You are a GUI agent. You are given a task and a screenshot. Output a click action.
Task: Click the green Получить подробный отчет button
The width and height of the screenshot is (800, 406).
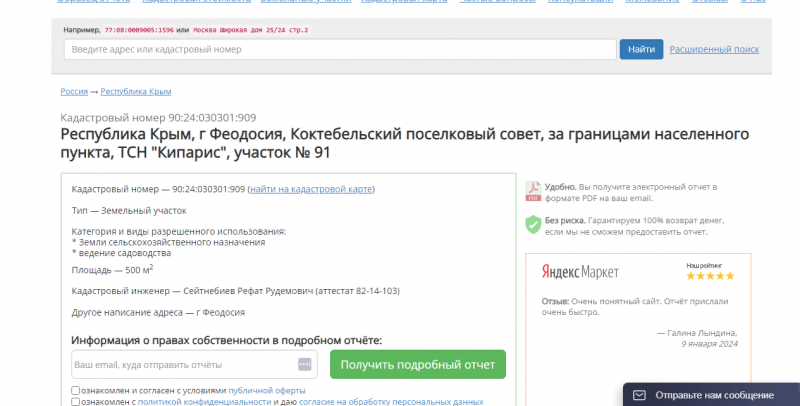point(418,364)
